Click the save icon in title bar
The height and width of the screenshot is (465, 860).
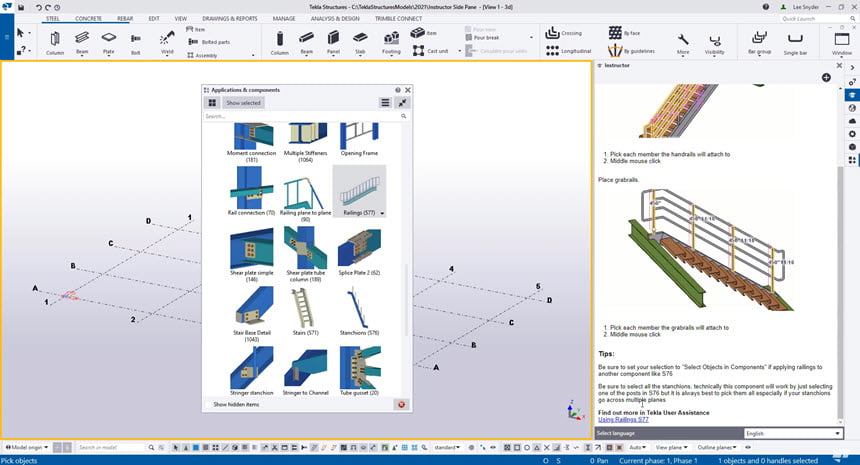pos(21,8)
